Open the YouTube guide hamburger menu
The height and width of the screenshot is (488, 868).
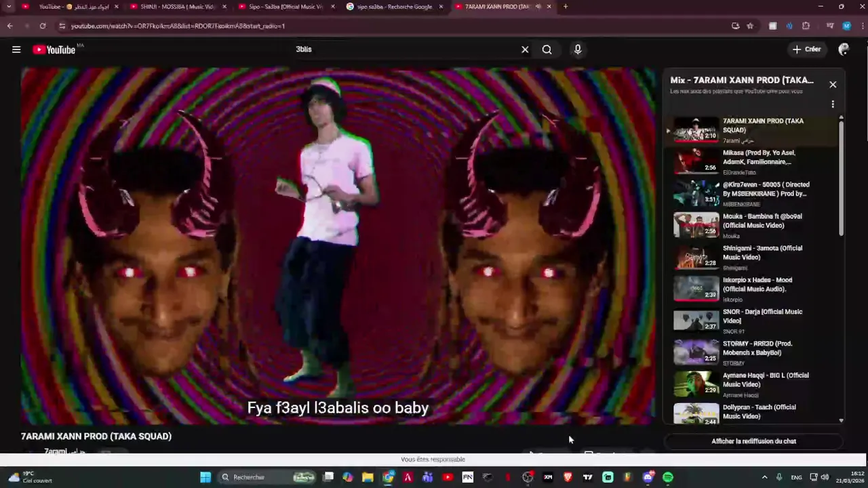16,49
